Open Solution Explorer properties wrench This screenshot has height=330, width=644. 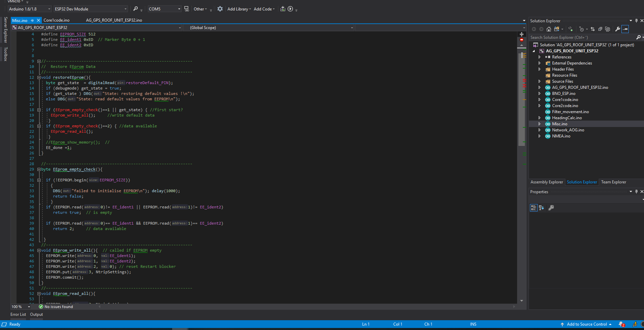click(618, 29)
